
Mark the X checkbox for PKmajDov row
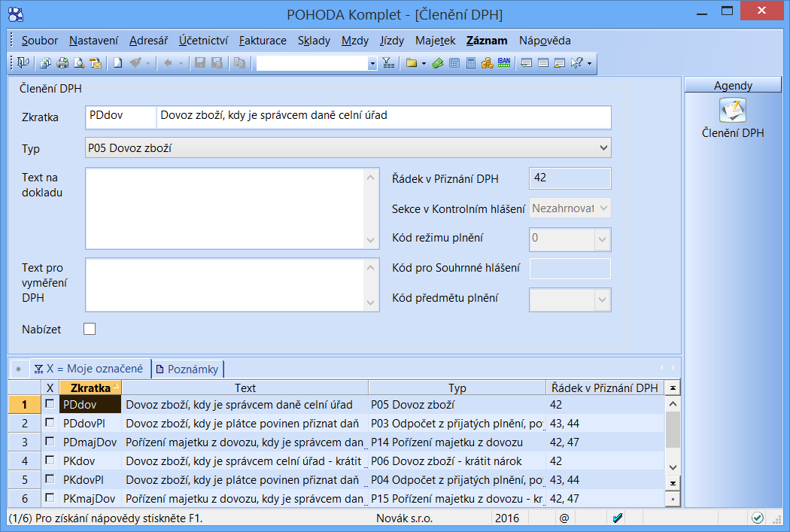(x=50, y=497)
